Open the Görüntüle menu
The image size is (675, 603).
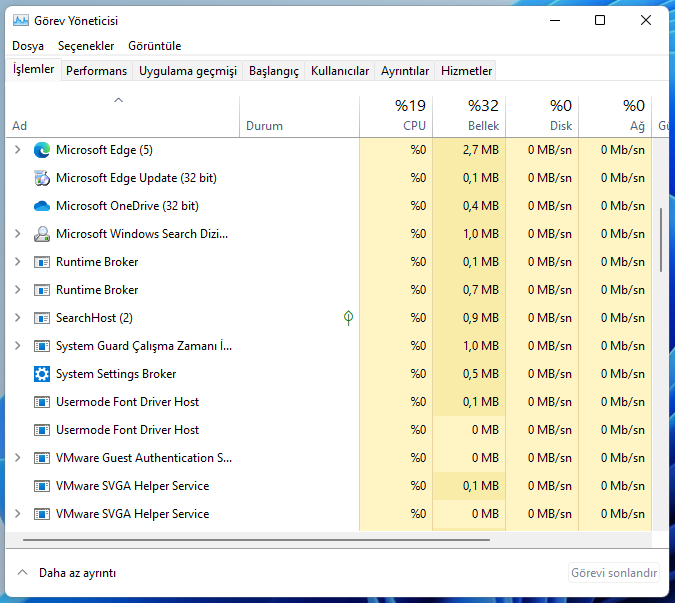155,46
